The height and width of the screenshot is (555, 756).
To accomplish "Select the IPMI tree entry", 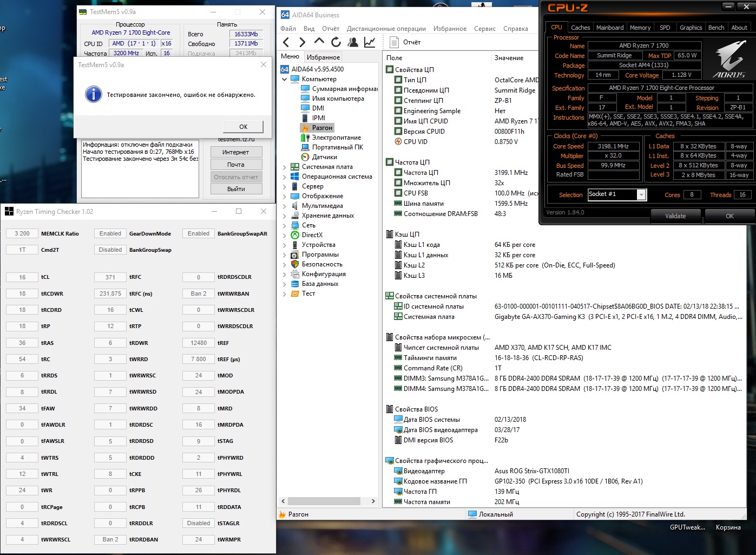I will pyautogui.click(x=313, y=118).
